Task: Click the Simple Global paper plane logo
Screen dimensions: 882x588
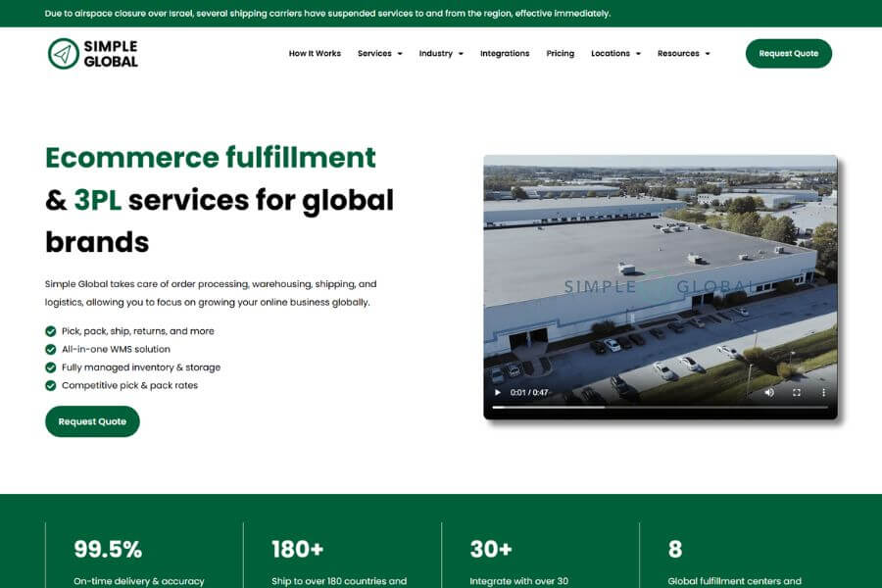Action: [x=64, y=54]
